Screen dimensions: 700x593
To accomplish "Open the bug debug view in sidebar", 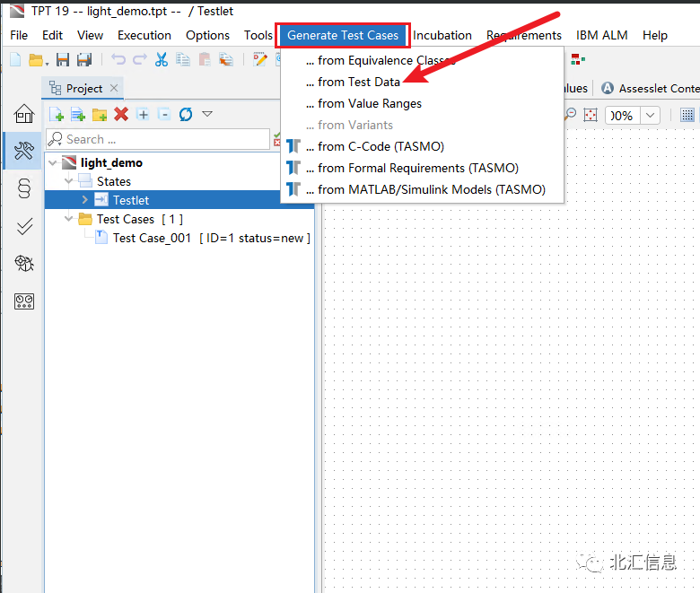I will (x=24, y=263).
